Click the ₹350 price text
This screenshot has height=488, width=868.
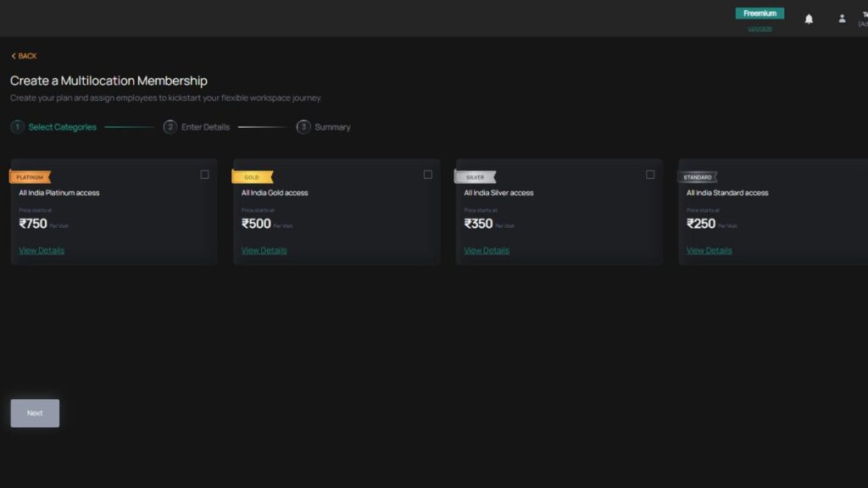coord(478,224)
